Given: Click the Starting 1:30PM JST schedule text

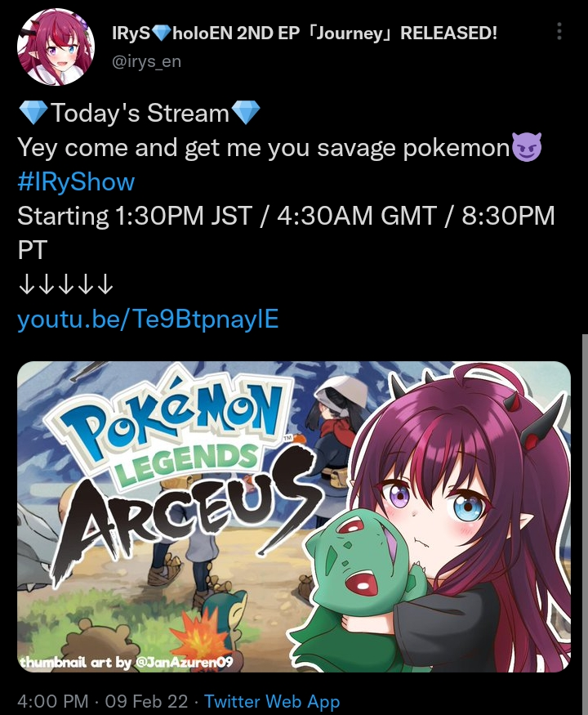Looking at the screenshot, I should (135, 216).
